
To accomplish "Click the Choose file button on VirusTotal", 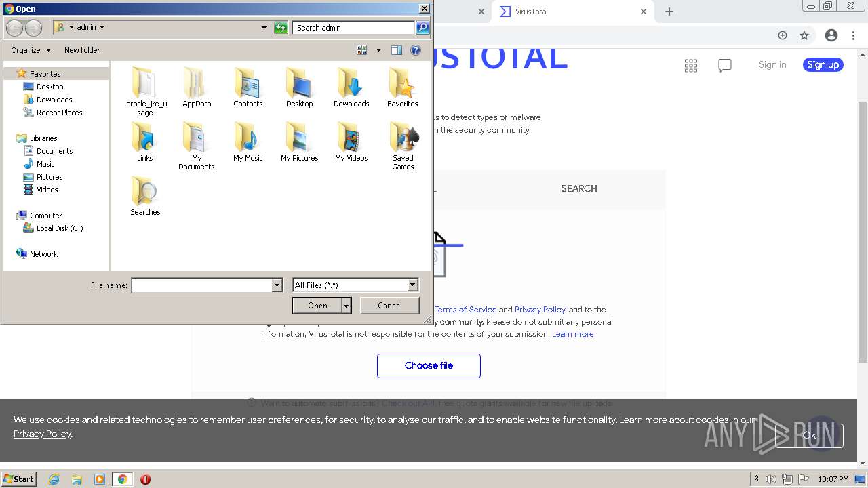I will [x=429, y=366].
